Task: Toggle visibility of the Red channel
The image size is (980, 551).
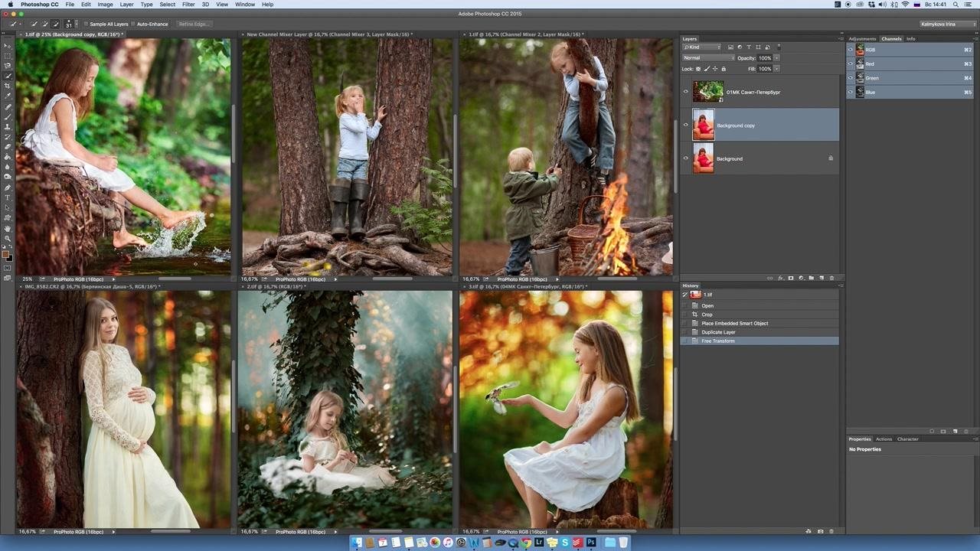Action: click(x=850, y=64)
